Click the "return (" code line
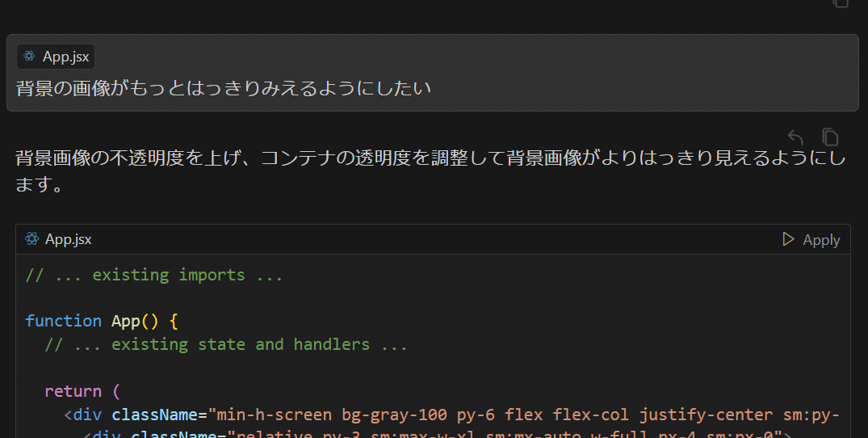This screenshot has height=438, width=868. [x=82, y=391]
